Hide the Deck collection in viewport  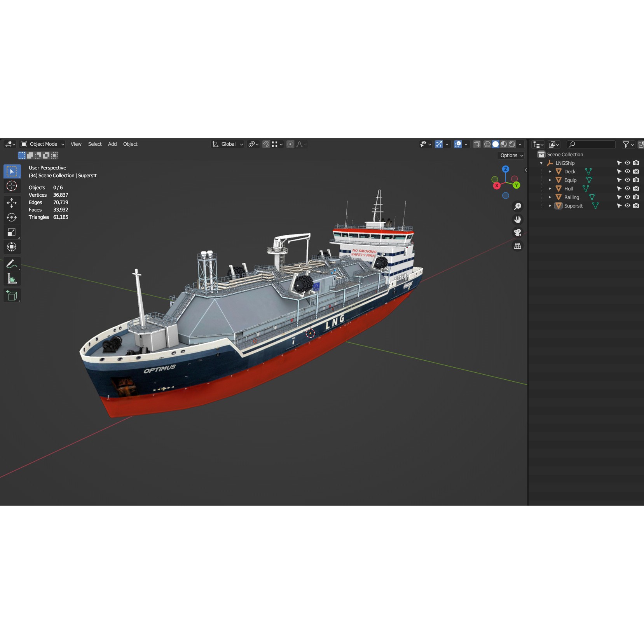point(627,171)
